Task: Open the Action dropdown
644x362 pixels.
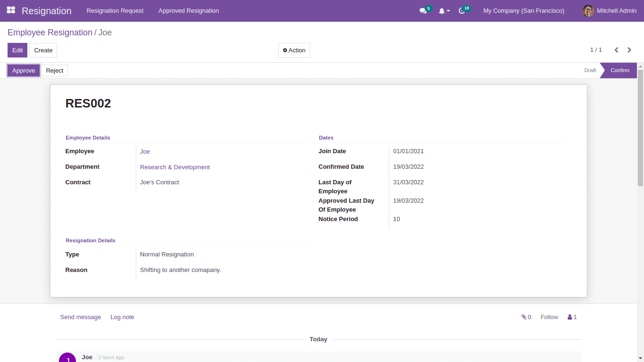Action: [294, 50]
